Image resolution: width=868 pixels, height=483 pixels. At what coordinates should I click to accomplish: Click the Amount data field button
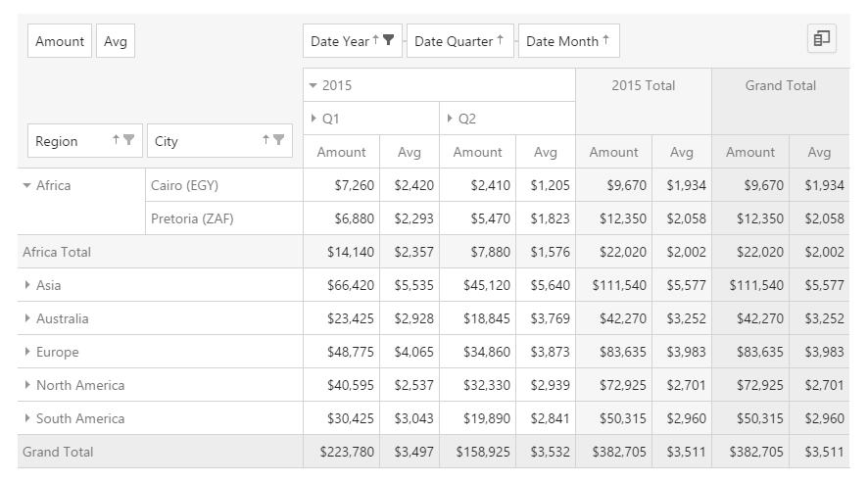[60, 41]
